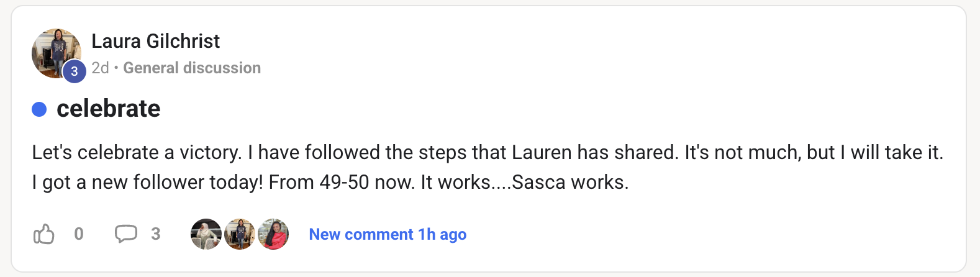Click the "2d" post timestamp
The height and width of the screenshot is (277, 980).
pos(100,68)
